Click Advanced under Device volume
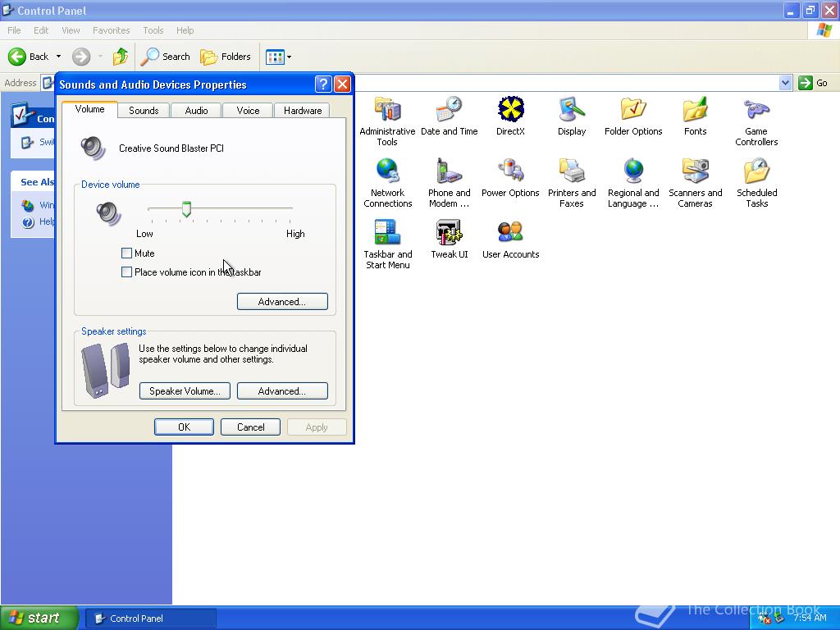 click(x=282, y=302)
